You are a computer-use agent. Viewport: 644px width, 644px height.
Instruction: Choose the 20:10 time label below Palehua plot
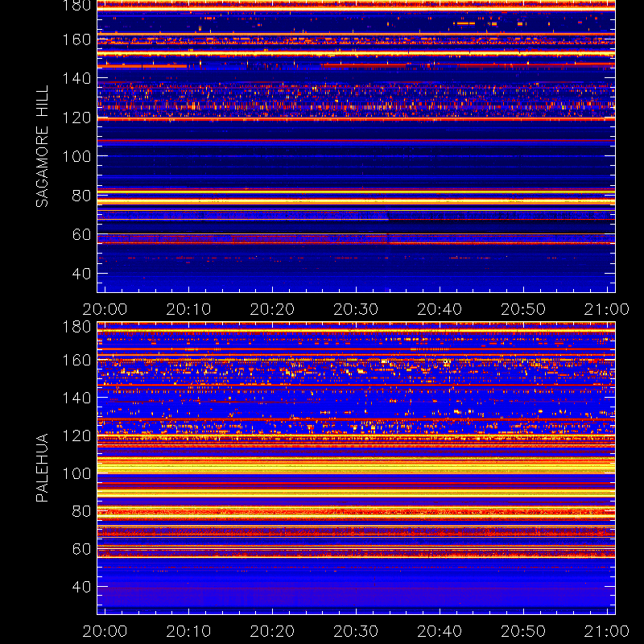(x=188, y=631)
